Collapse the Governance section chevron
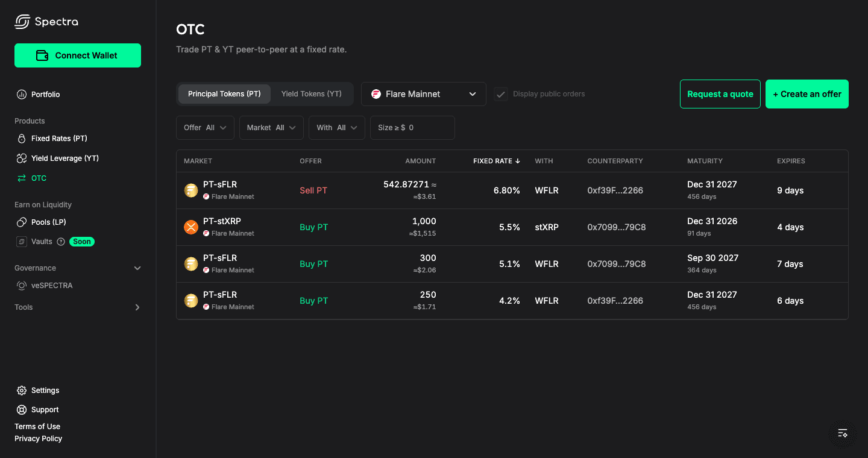868x458 pixels. [137, 268]
